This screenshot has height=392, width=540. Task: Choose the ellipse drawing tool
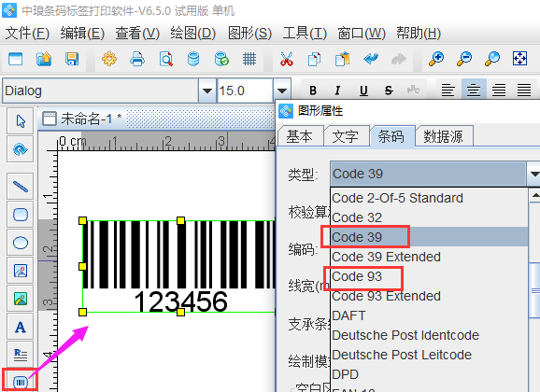[21, 243]
